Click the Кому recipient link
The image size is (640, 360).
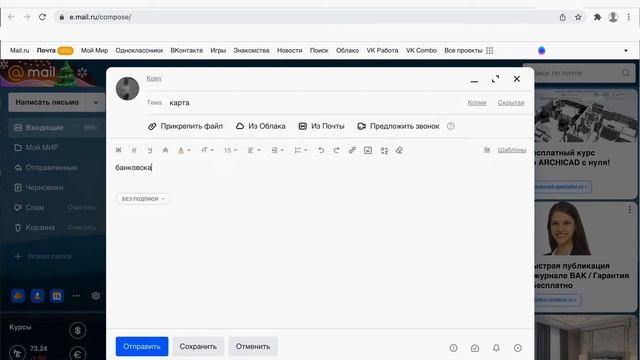154,78
